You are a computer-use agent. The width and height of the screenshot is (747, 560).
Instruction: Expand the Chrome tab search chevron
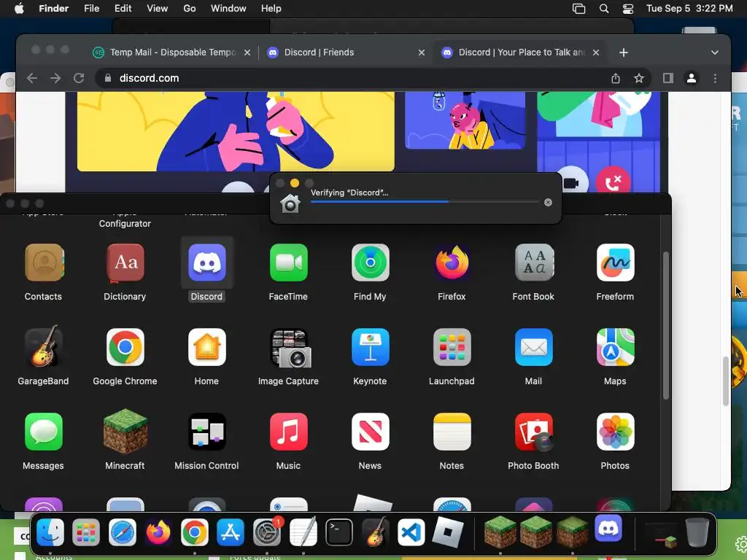[x=715, y=52]
